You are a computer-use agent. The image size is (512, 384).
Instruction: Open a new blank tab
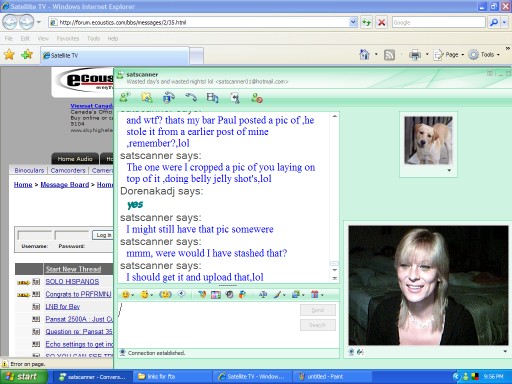197,56
